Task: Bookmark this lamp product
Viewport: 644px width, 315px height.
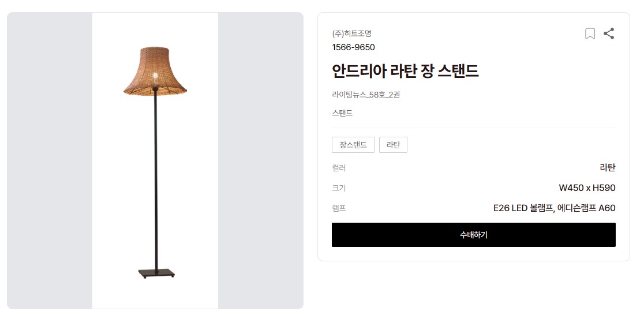Action: click(590, 33)
